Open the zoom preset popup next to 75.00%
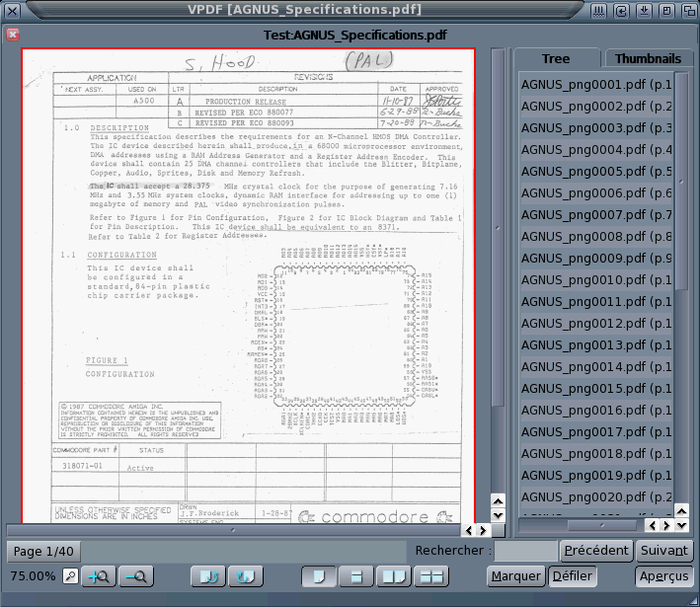 coord(70,575)
